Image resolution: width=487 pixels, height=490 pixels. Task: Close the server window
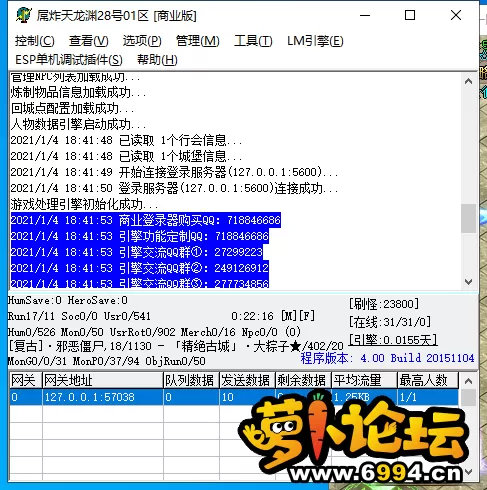pos(456,15)
